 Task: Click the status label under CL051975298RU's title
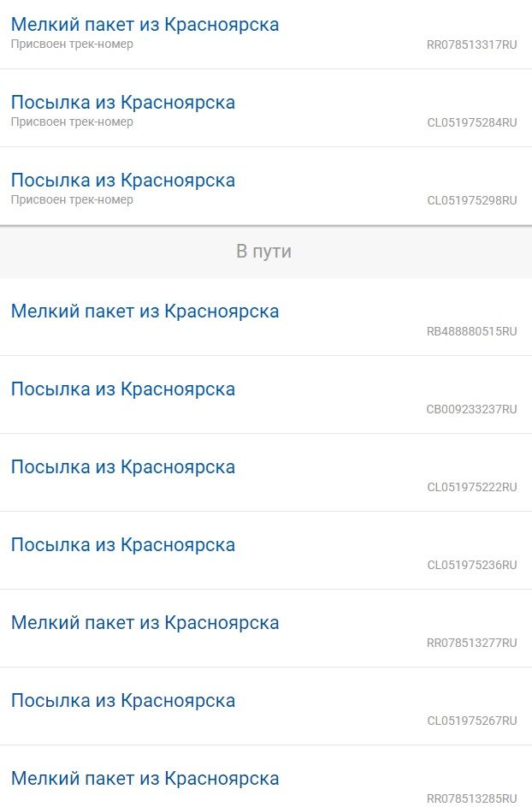(72, 199)
